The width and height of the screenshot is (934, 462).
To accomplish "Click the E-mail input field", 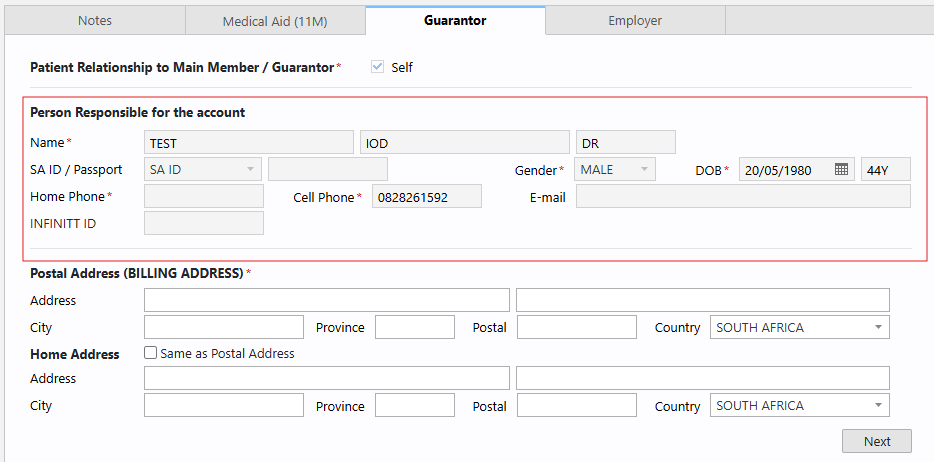I will click(743, 196).
